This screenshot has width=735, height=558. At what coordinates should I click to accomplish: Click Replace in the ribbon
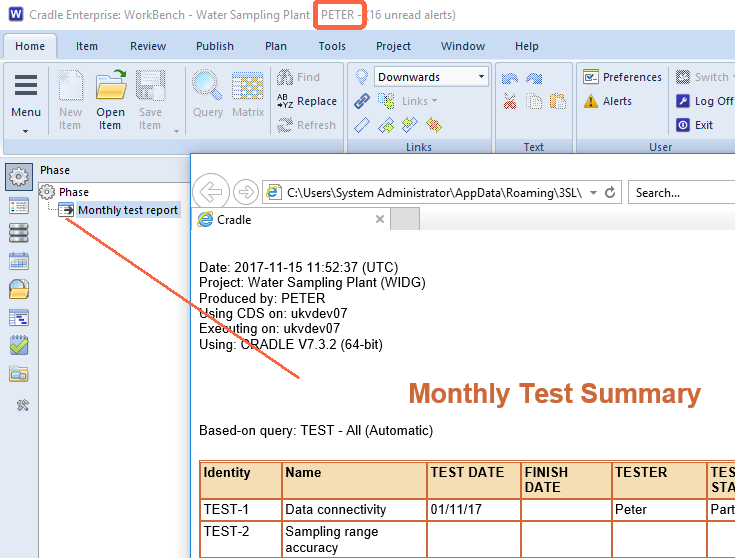(307, 101)
